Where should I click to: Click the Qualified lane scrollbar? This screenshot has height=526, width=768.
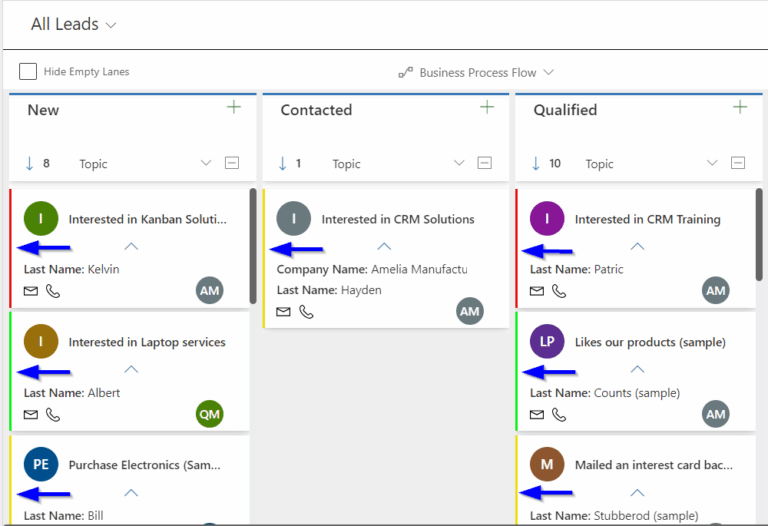(759, 234)
